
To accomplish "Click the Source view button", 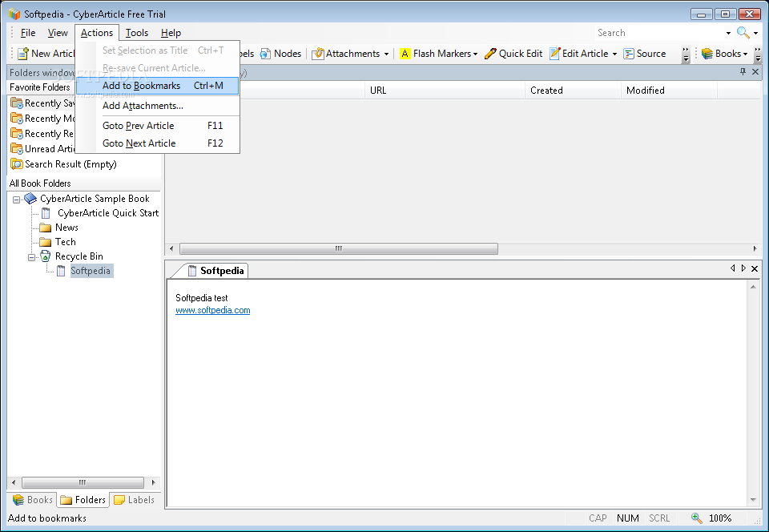I will pyautogui.click(x=644, y=54).
